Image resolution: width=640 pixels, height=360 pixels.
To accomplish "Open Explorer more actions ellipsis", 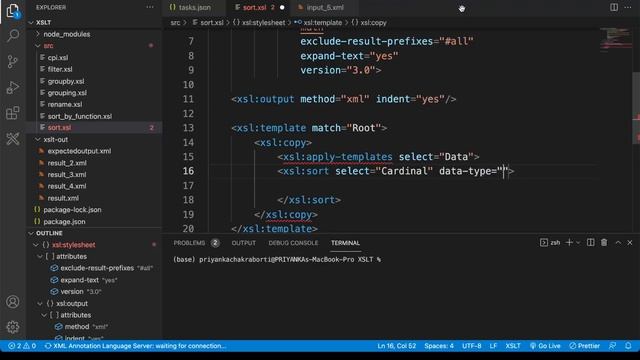I will coord(150,7).
